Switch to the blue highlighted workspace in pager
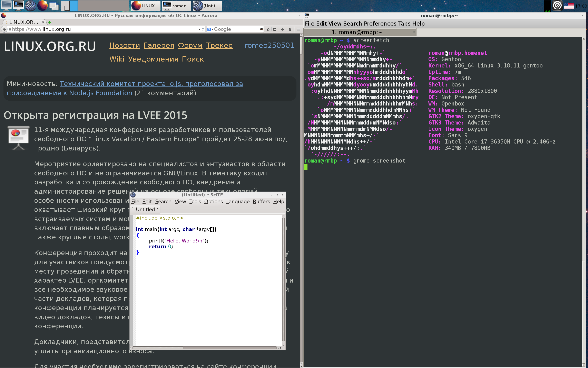 point(74,6)
